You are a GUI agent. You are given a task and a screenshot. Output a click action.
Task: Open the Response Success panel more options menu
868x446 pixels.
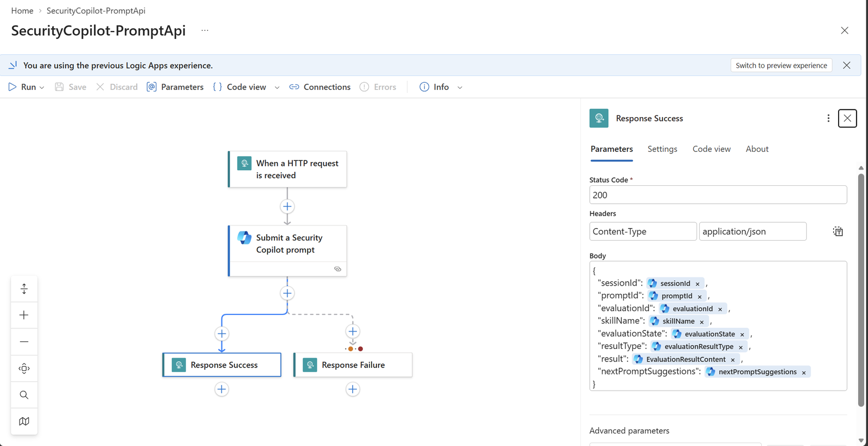(x=828, y=118)
